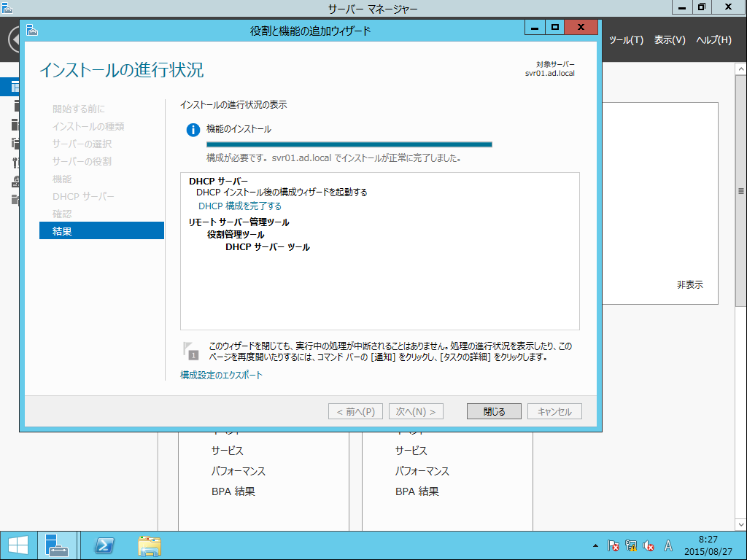Click サービス in the right server tile
The height and width of the screenshot is (560, 747).
tap(411, 451)
